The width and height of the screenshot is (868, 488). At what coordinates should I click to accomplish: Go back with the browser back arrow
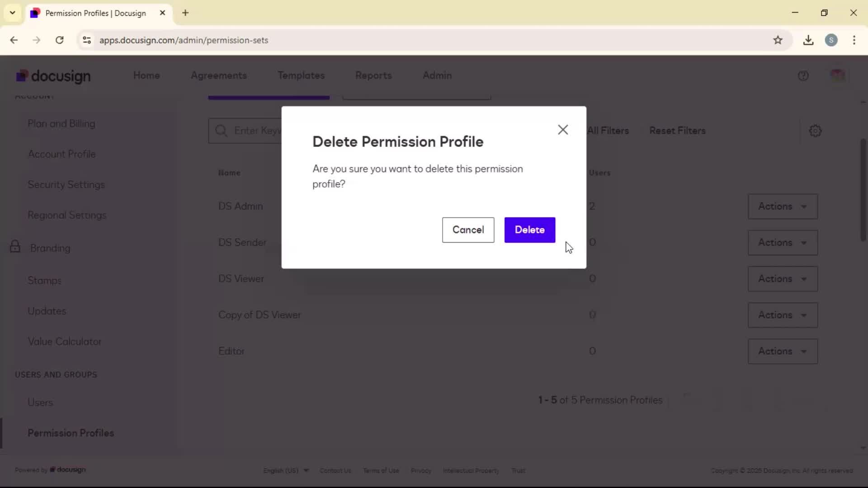tap(14, 40)
